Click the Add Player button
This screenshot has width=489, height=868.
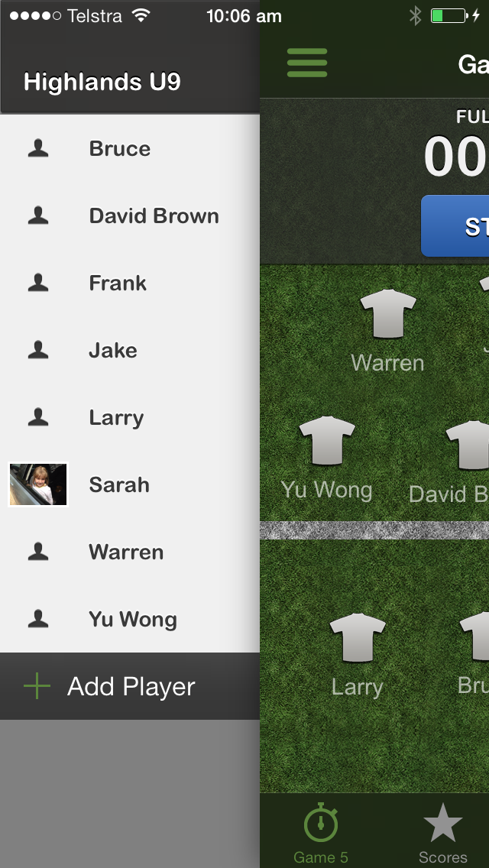click(x=130, y=686)
